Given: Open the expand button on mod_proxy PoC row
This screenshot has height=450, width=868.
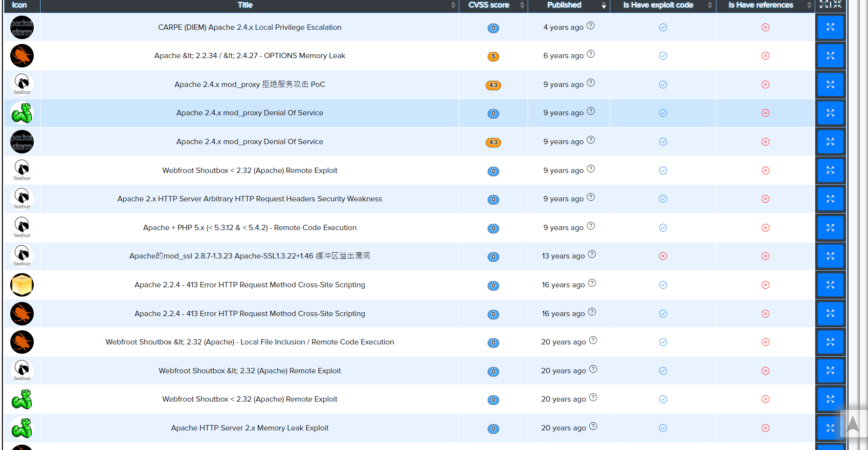Looking at the screenshot, I should [x=830, y=85].
